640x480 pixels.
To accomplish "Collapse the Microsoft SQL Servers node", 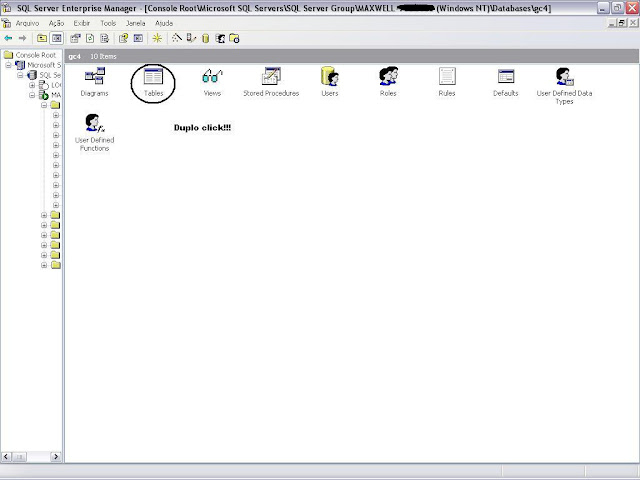I will tap(8, 65).
